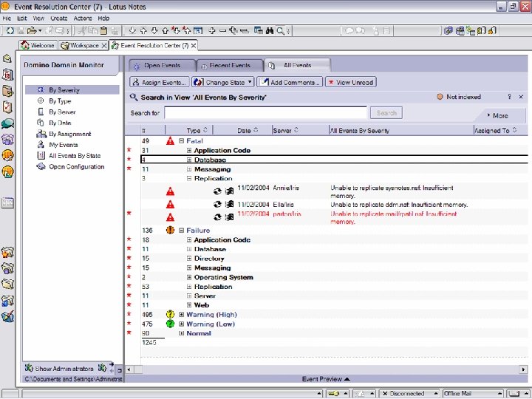
Task: Open the Change State dropdown
Action: tap(222, 82)
